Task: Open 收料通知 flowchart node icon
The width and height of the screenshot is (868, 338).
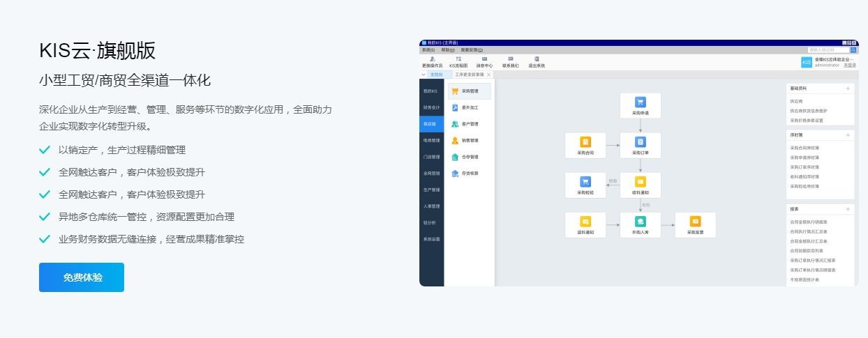Action: point(640,181)
